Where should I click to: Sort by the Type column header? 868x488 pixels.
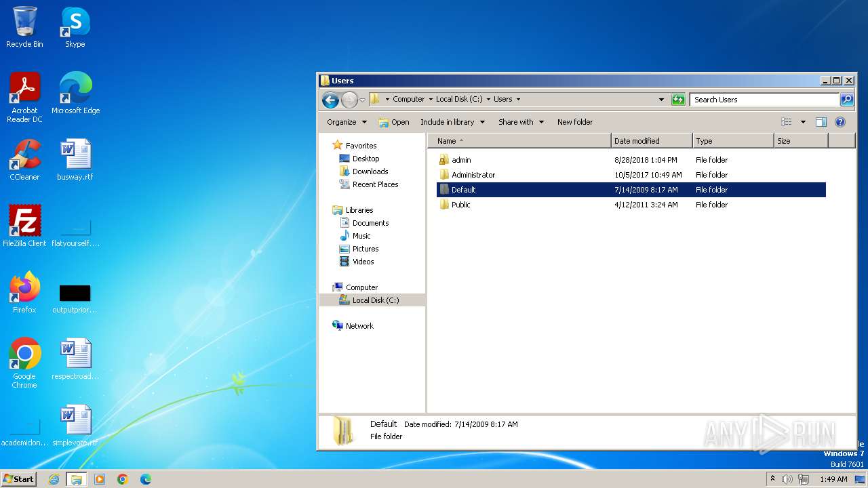[733, 141]
